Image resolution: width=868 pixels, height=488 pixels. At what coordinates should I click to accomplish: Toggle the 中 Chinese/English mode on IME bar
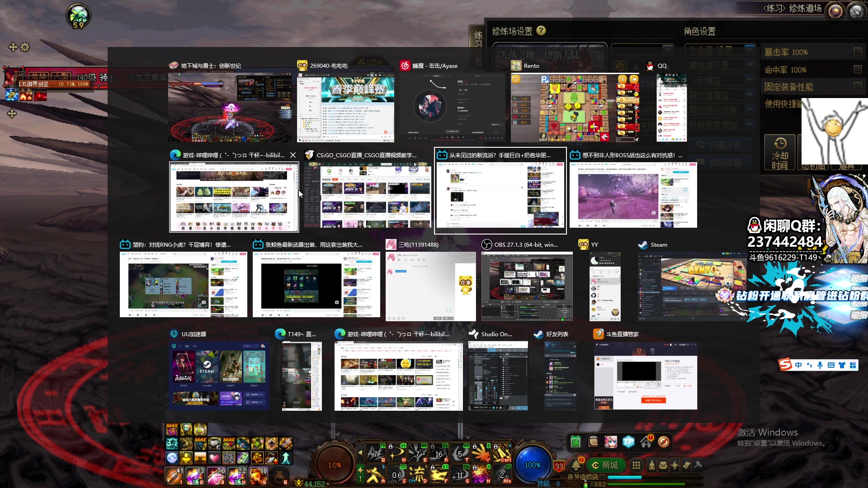tap(798, 365)
